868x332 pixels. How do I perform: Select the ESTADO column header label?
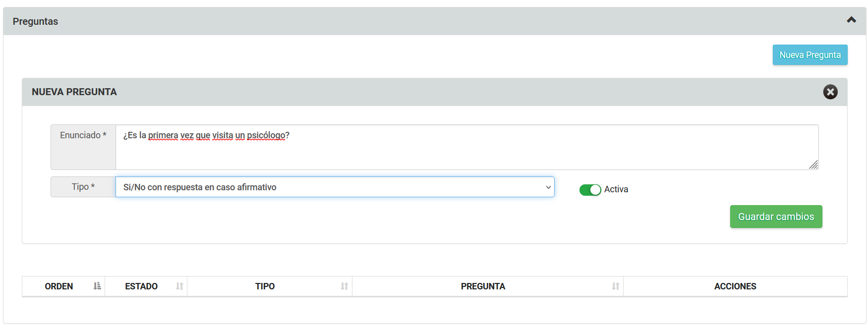point(141,286)
